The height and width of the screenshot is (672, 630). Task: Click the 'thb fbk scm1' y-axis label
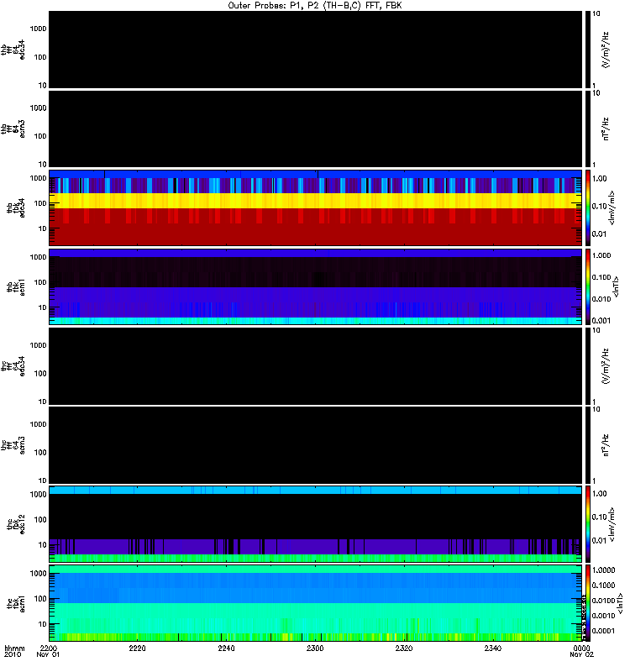[15, 287]
